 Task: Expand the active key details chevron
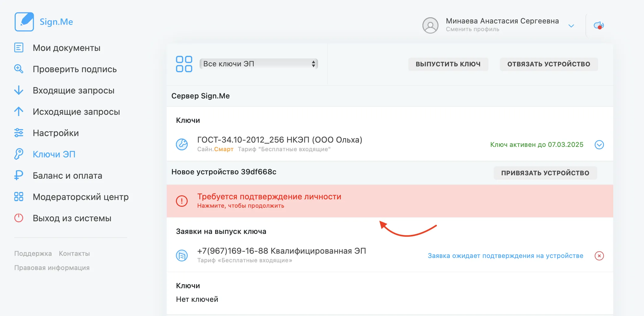pos(599,145)
